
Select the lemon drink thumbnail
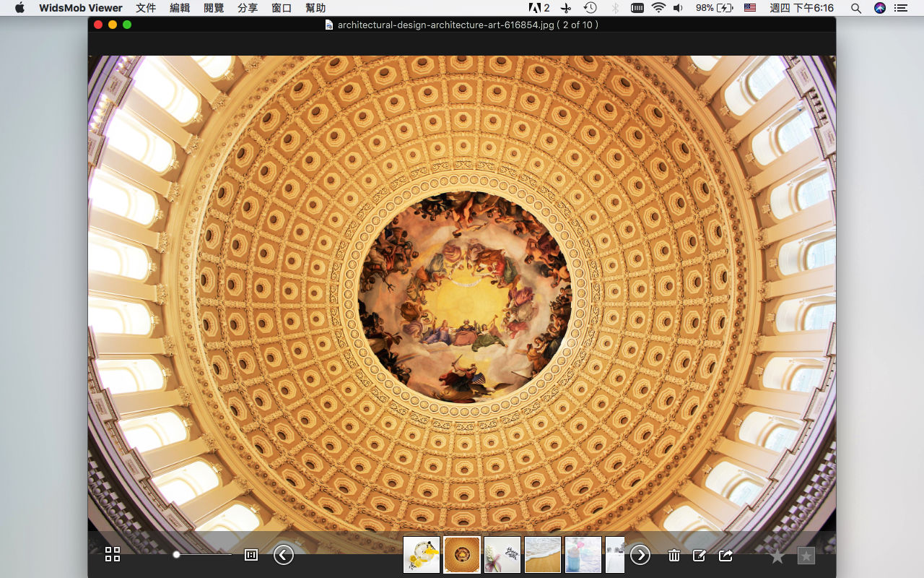422,555
